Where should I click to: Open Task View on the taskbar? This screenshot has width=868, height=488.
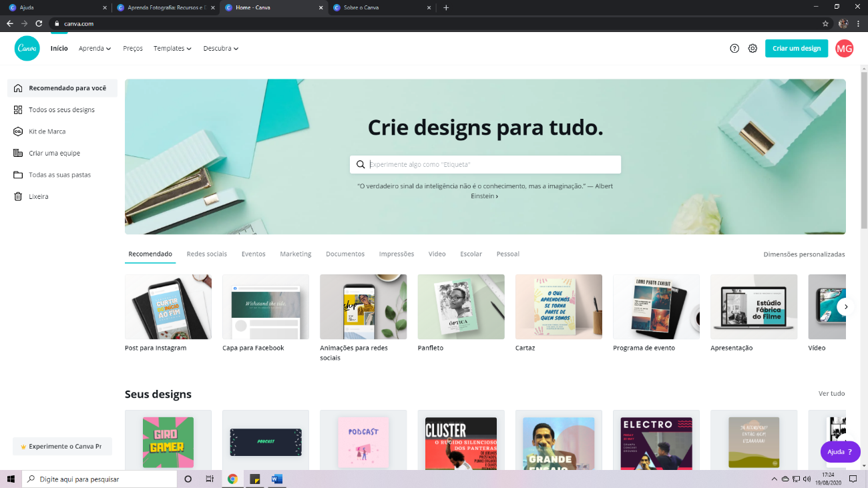[x=210, y=479]
